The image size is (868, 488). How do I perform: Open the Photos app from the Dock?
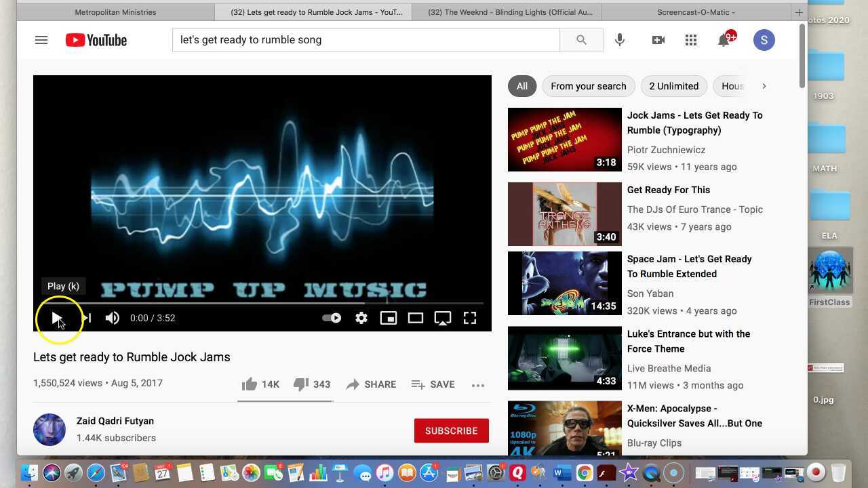click(x=251, y=472)
